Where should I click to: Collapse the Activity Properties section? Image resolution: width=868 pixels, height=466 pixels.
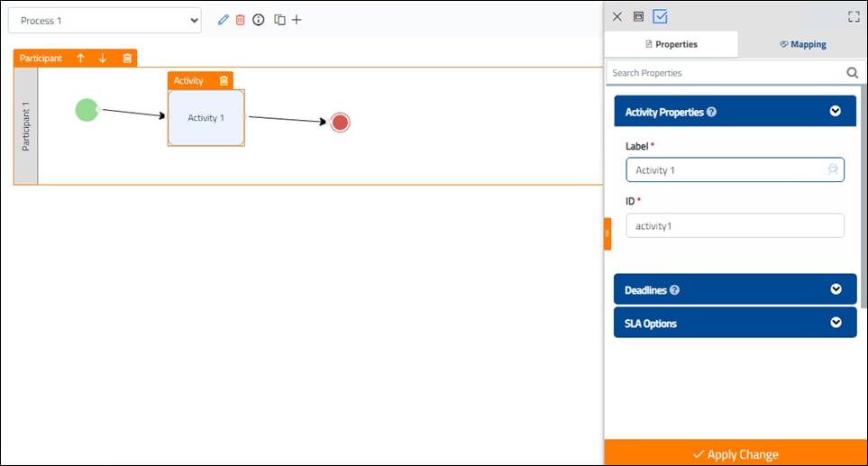[836, 111]
